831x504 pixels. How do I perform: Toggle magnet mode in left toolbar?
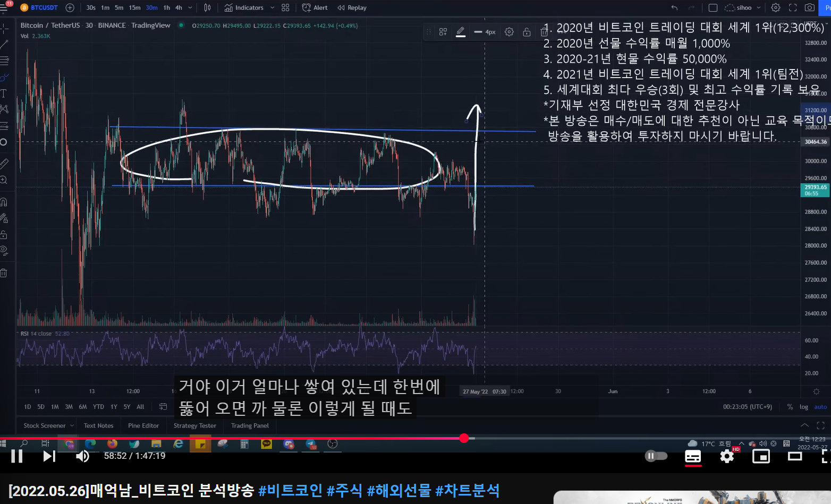click(x=4, y=202)
